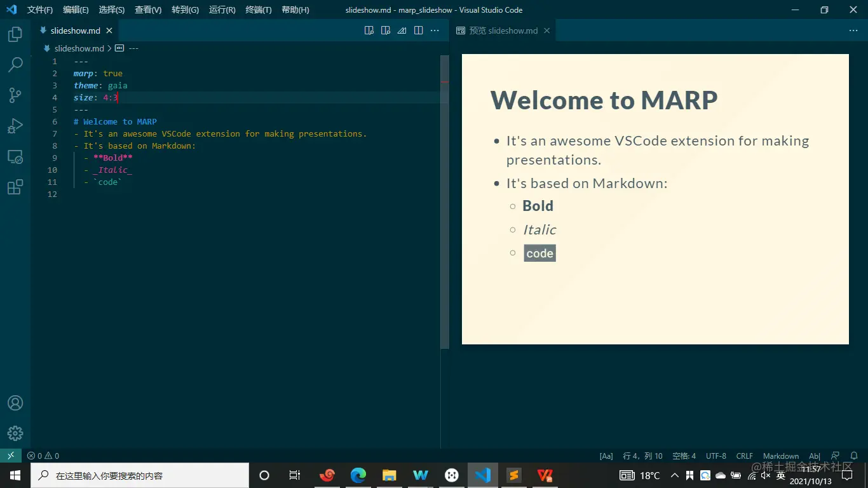This screenshot has width=868, height=488.
Task: Open the Accounts menu icon
Action: pyautogui.click(x=15, y=403)
